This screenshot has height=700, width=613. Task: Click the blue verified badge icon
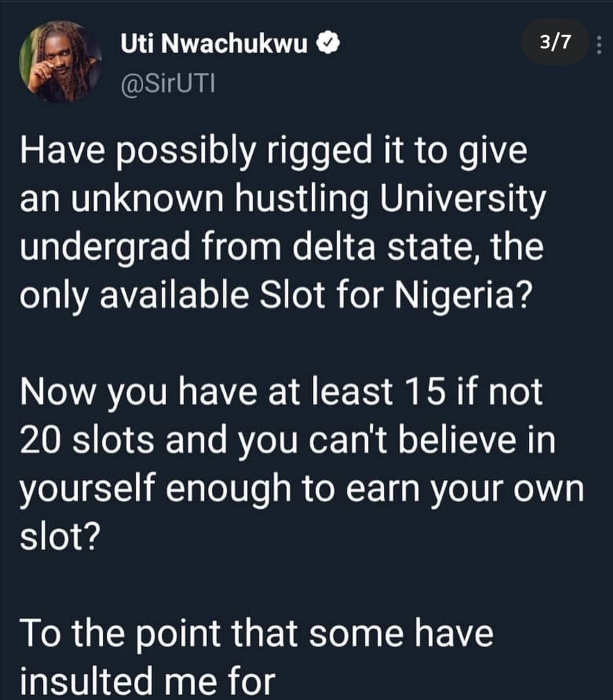coord(330,43)
